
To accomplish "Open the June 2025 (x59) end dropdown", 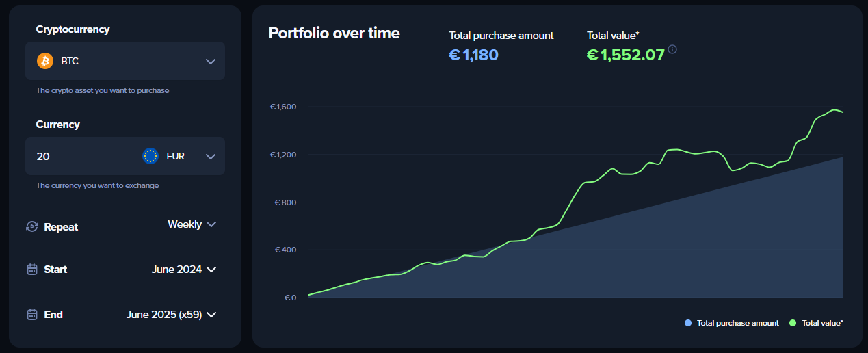I will pos(171,315).
